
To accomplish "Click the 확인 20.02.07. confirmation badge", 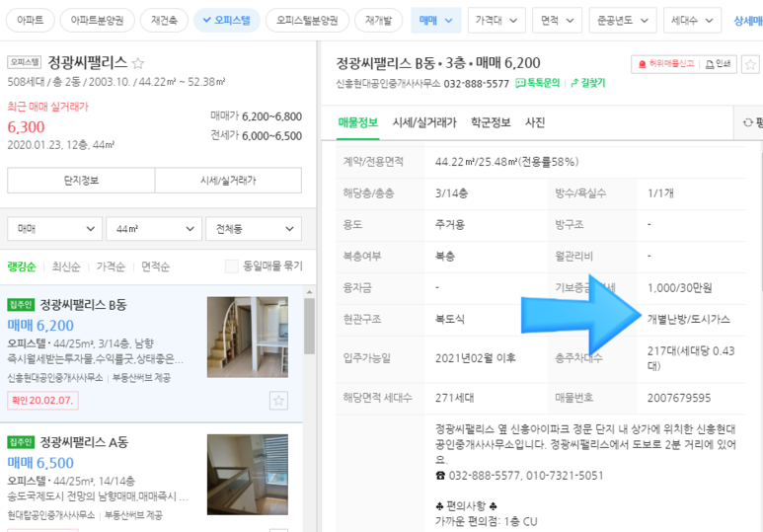I will (x=42, y=401).
